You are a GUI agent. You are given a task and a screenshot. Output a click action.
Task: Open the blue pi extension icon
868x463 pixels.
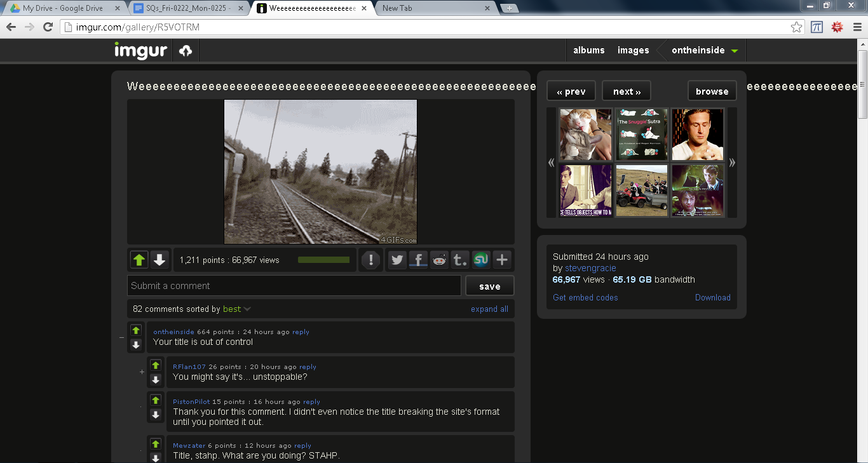(x=817, y=27)
